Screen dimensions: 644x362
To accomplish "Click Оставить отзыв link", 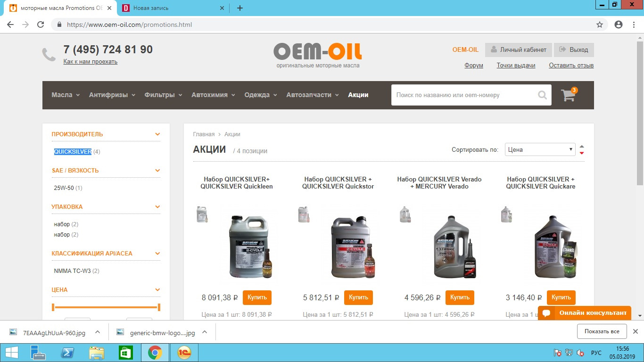I will point(571,66).
